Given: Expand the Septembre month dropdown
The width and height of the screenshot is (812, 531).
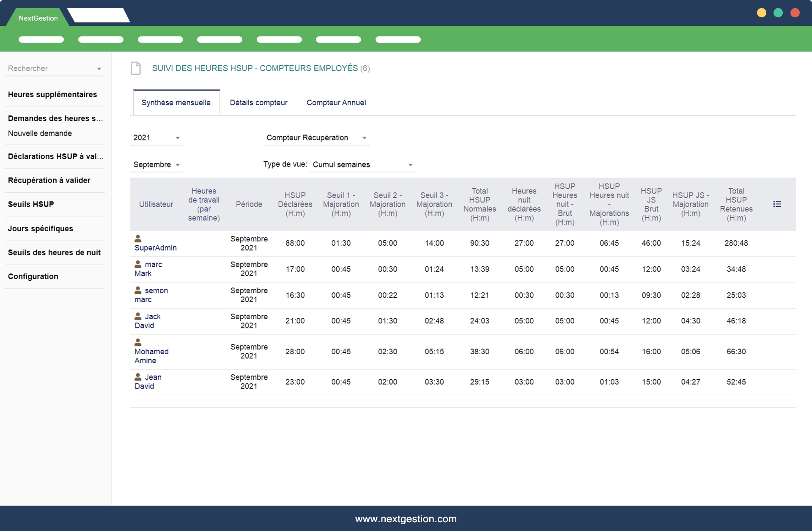Looking at the screenshot, I should pos(156,164).
